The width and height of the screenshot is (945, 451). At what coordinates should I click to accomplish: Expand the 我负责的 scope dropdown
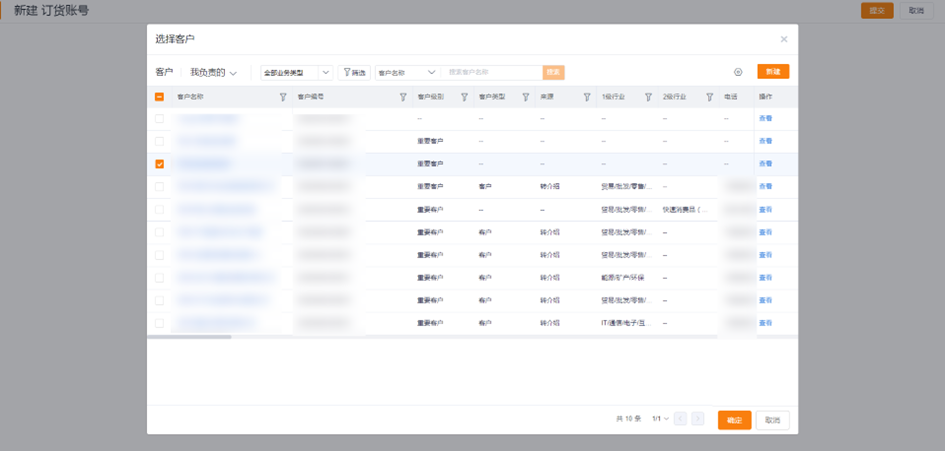click(213, 72)
